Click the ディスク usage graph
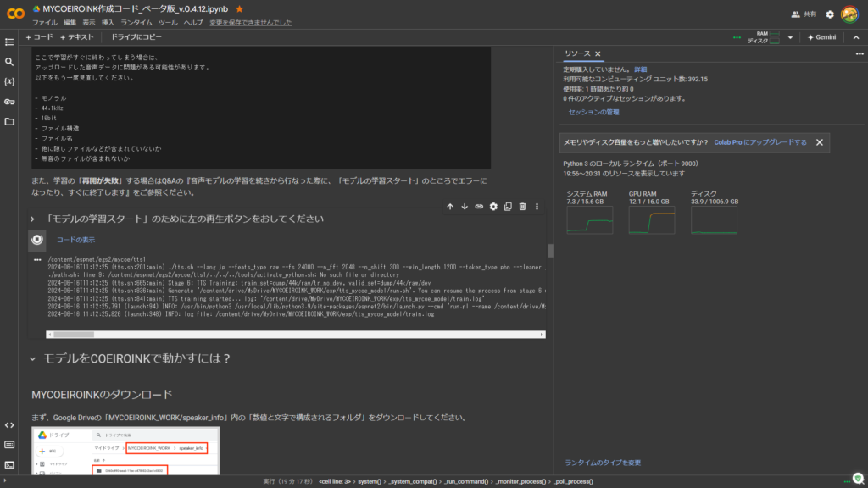This screenshot has height=488, width=868. 714,220
